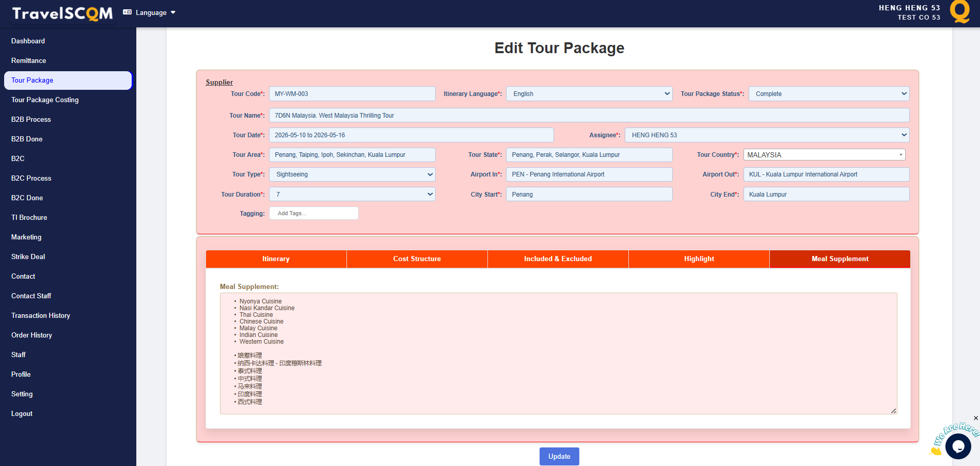Click the language flag icon

click(128, 12)
